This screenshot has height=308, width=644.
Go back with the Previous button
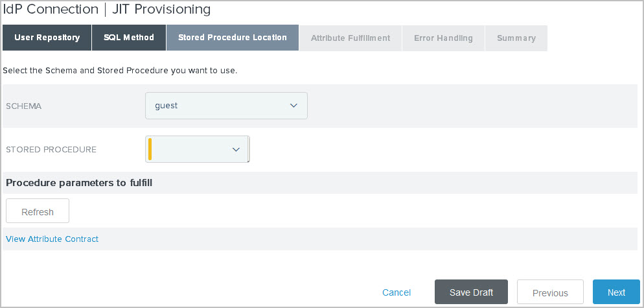click(550, 292)
